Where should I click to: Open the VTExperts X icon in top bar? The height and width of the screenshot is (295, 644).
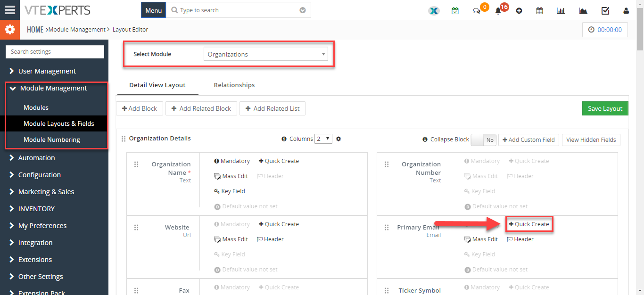(x=434, y=10)
